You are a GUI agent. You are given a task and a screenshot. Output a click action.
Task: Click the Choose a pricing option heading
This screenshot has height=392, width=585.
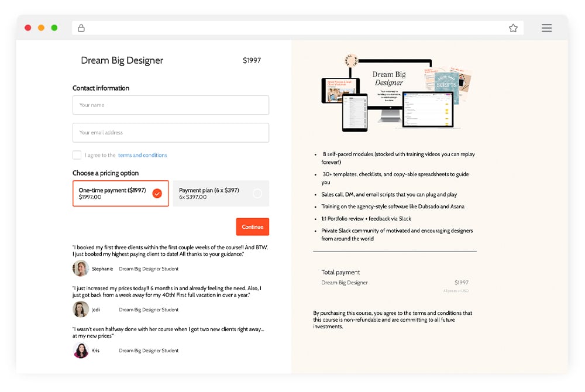[x=105, y=173]
